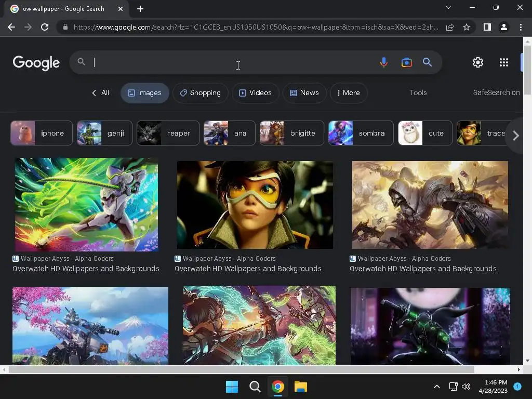This screenshot has height=399, width=532.
Task: Switch to Videos results
Action: tap(256, 92)
